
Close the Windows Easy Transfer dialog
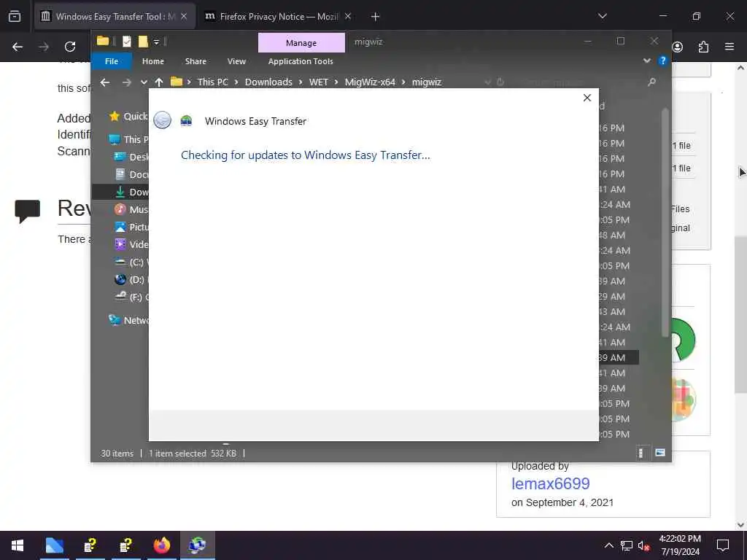(587, 98)
